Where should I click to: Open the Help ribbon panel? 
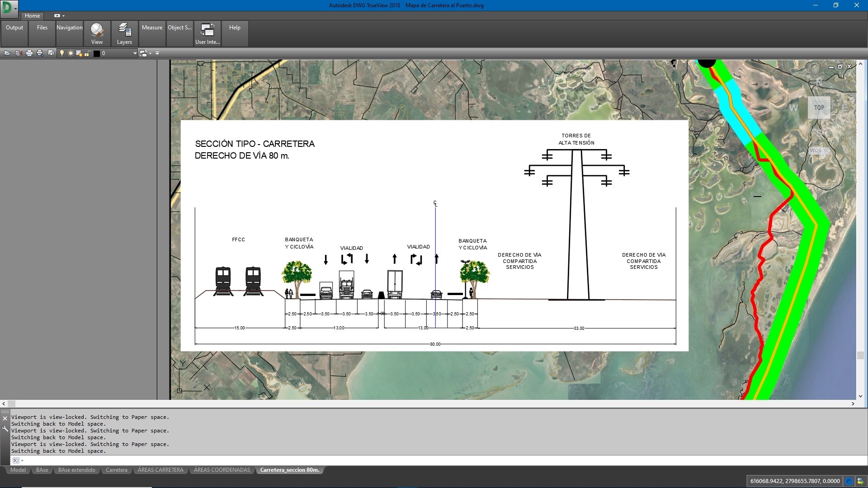click(235, 33)
